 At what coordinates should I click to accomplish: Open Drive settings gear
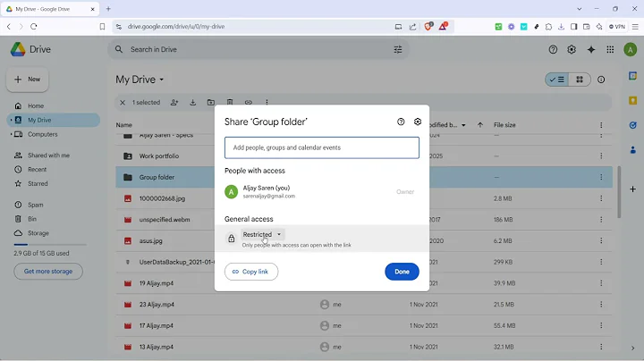(x=572, y=50)
